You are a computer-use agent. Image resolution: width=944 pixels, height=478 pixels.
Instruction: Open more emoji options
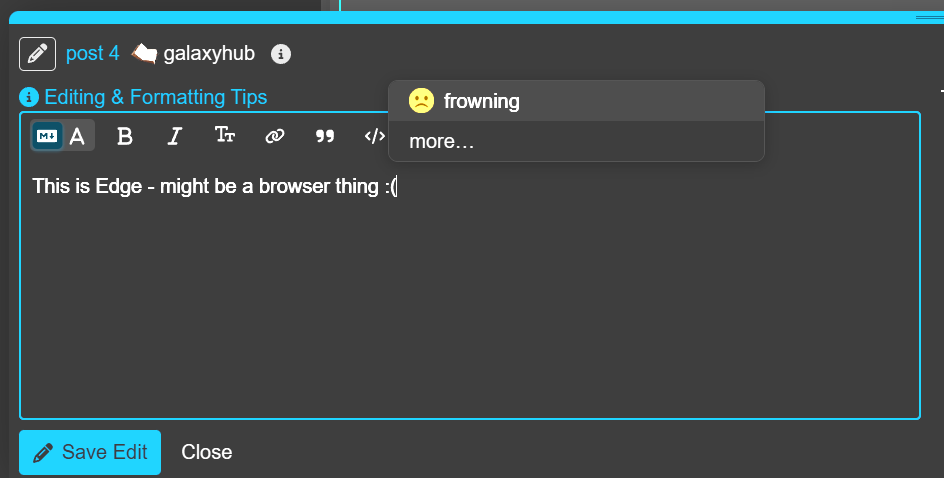pos(442,141)
